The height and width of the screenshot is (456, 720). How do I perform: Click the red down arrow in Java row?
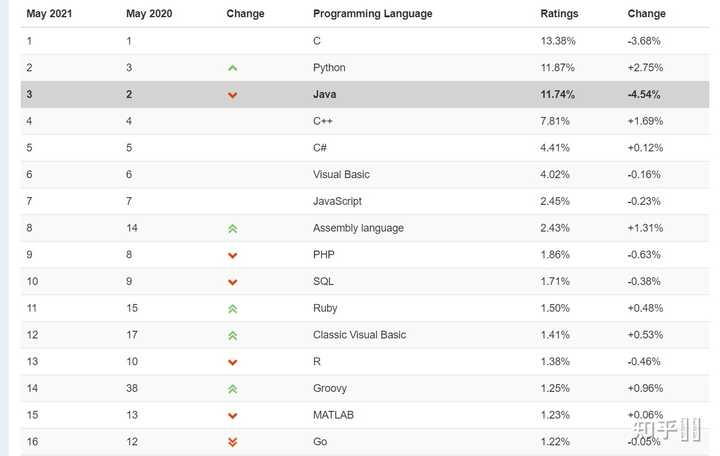232,95
